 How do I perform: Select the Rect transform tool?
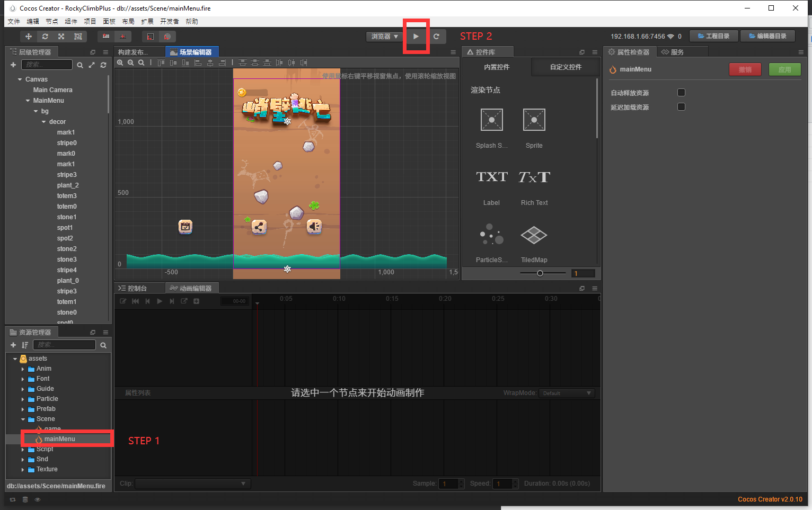(x=78, y=37)
